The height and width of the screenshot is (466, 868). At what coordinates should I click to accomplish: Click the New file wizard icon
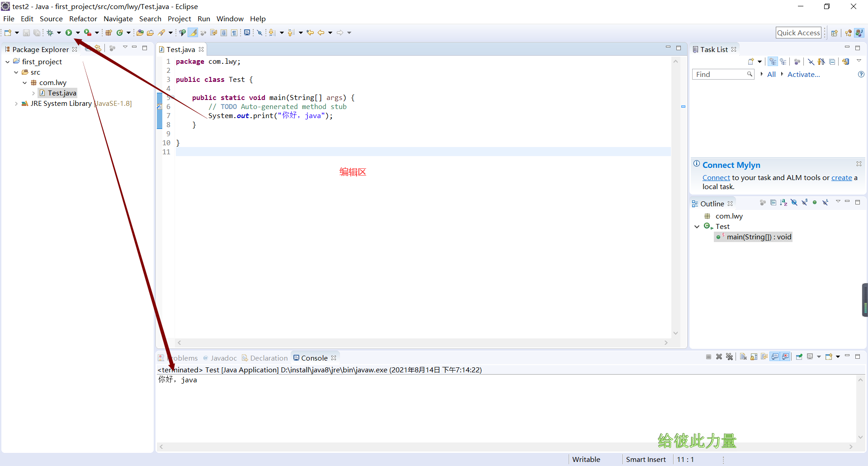pos(8,33)
